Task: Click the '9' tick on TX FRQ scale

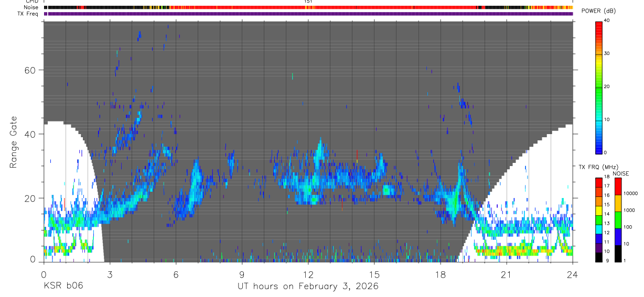Action: coord(607,261)
